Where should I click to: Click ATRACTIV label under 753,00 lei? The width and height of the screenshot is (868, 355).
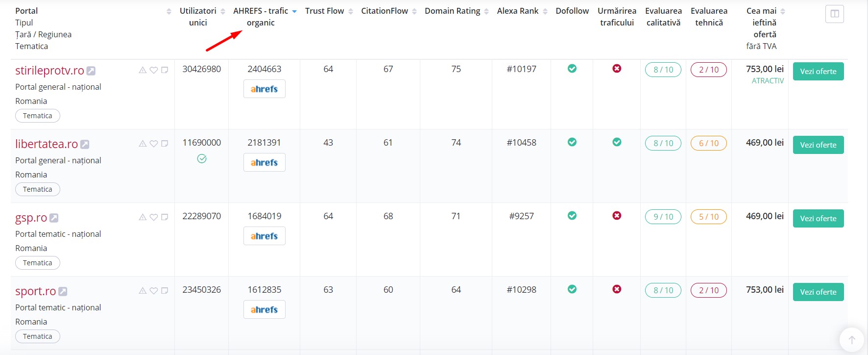[768, 81]
